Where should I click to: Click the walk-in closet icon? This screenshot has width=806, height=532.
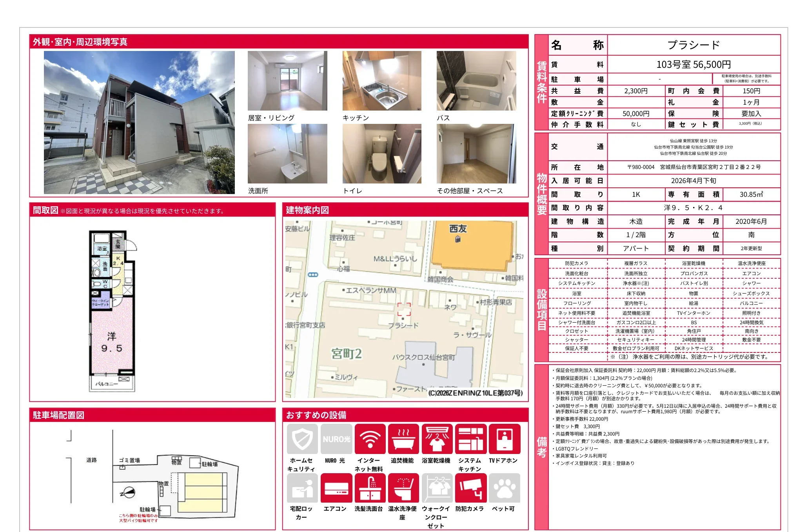click(437, 488)
